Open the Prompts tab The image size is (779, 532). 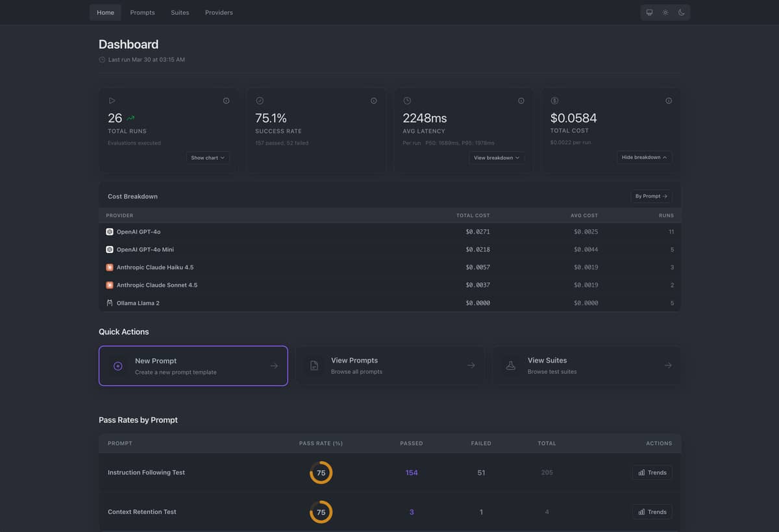142,12
